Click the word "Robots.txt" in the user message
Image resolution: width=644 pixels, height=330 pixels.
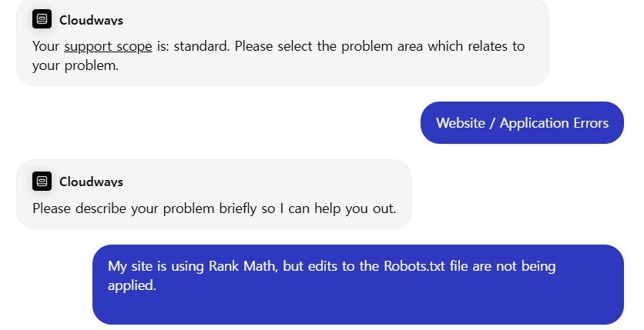coord(414,267)
